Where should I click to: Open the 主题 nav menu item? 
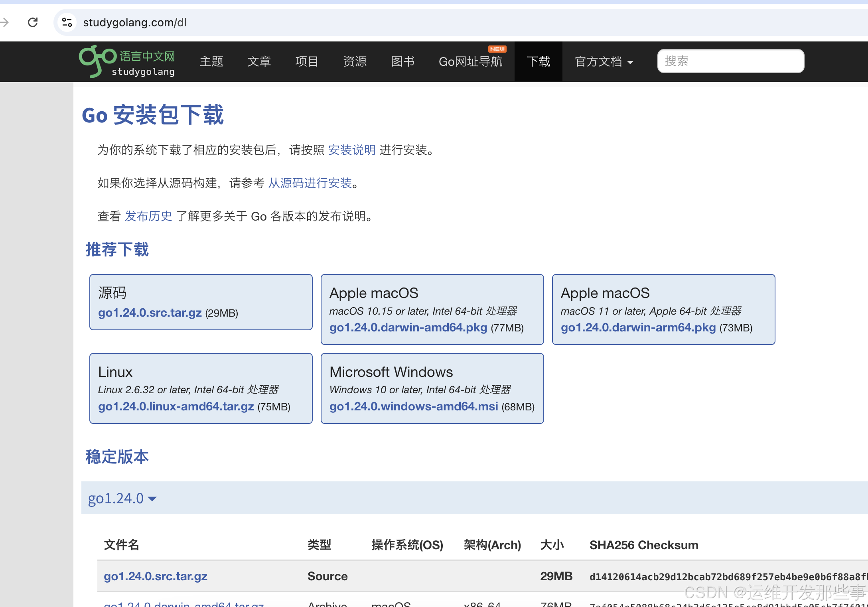pyautogui.click(x=211, y=61)
